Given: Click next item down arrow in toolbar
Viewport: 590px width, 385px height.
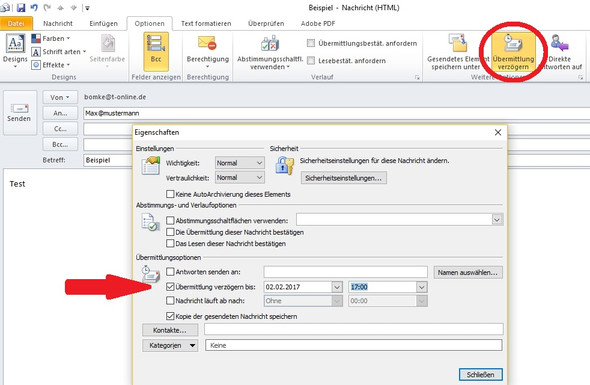Looking at the screenshot, I should (73, 8).
